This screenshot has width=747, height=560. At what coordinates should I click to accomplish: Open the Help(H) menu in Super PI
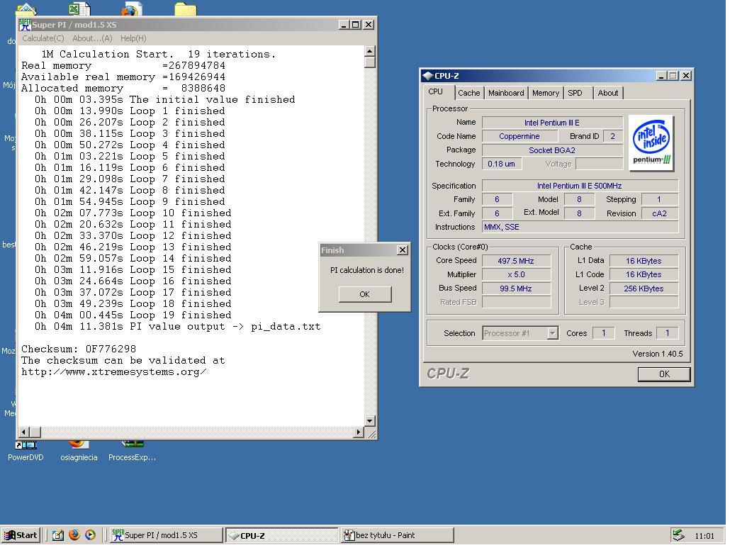point(133,38)
